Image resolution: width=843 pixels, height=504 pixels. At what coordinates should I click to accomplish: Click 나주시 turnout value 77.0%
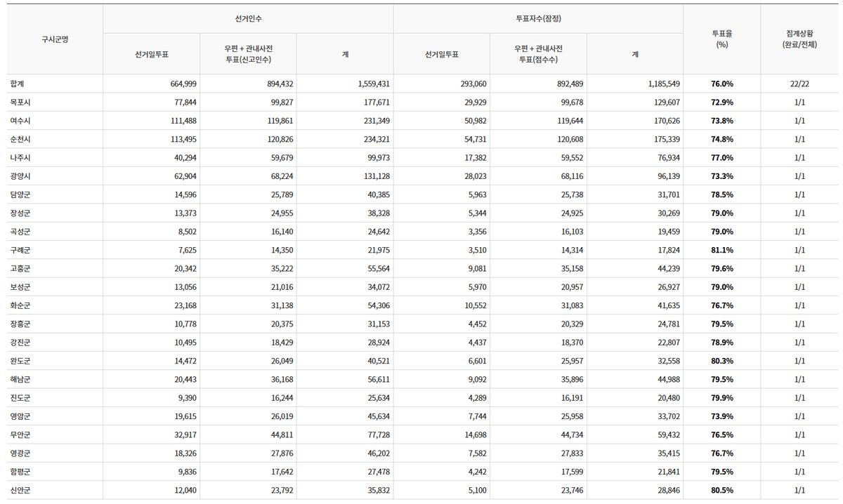coord(721,158)
